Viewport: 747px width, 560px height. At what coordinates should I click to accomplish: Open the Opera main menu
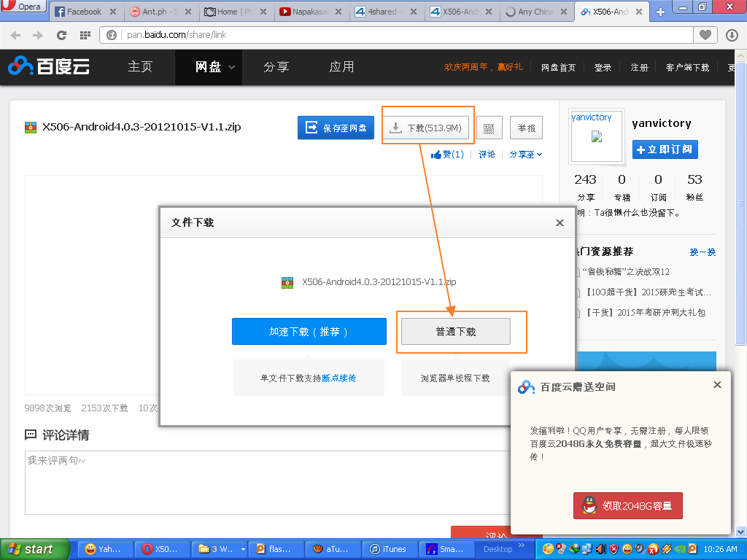pos(23,7)
